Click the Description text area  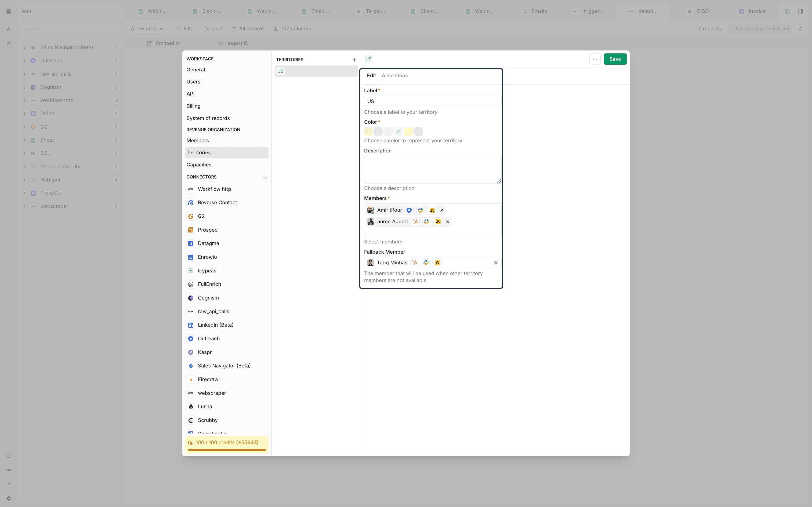433,170
